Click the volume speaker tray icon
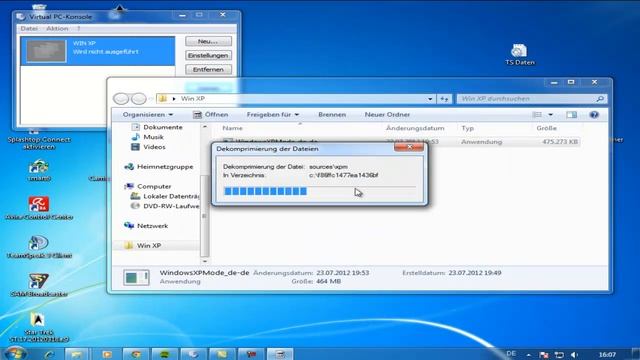The height and width of the screenshot is (360, 640). (x=574, y=355)
